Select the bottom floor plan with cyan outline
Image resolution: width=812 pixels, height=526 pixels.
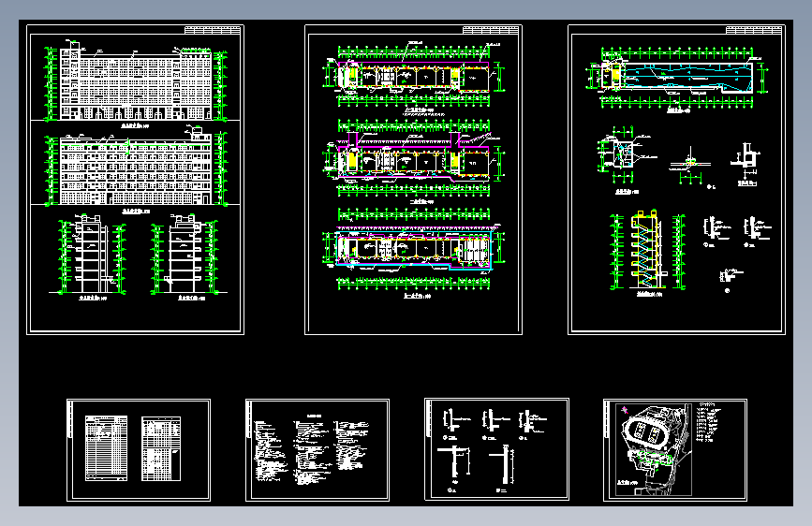[413, 247]
